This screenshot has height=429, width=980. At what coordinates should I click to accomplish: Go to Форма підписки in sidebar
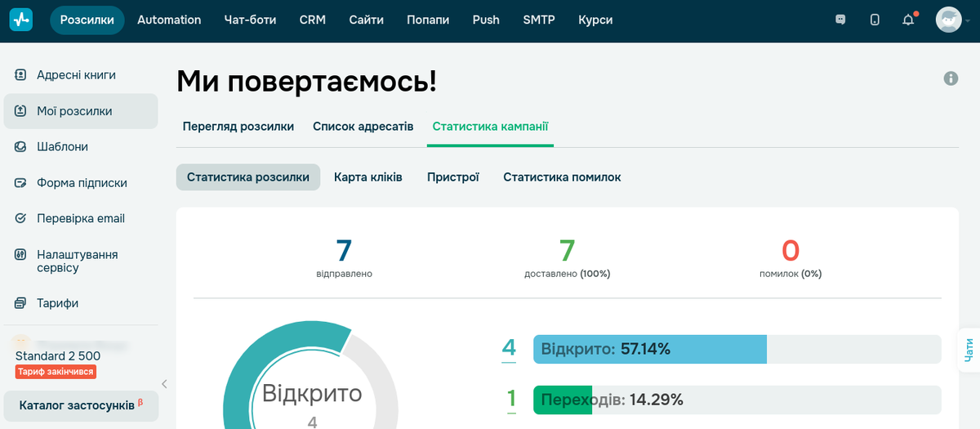click(x=81, y=183)
